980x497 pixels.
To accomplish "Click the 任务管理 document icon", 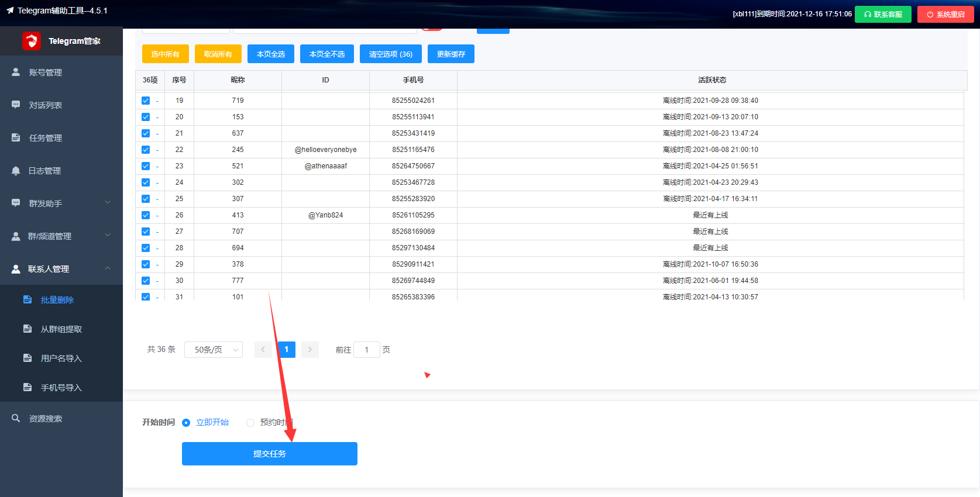I will coord(16,137).
